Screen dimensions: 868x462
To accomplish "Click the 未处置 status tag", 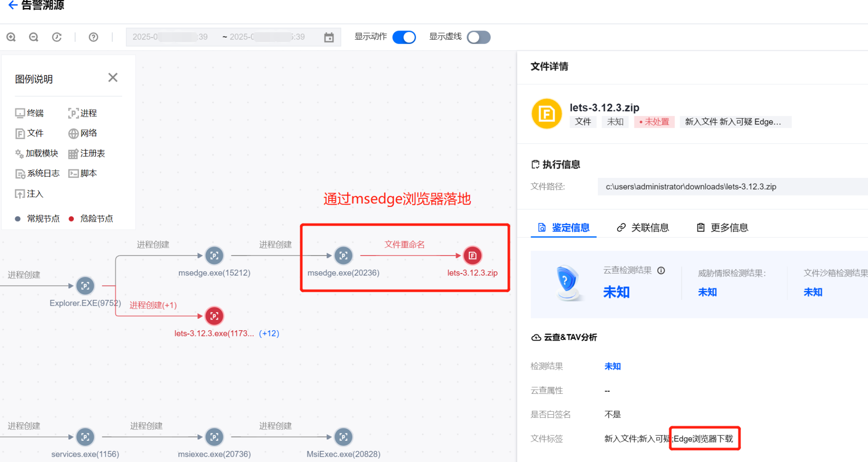I will pyautogui.click(x=654, y=122).
